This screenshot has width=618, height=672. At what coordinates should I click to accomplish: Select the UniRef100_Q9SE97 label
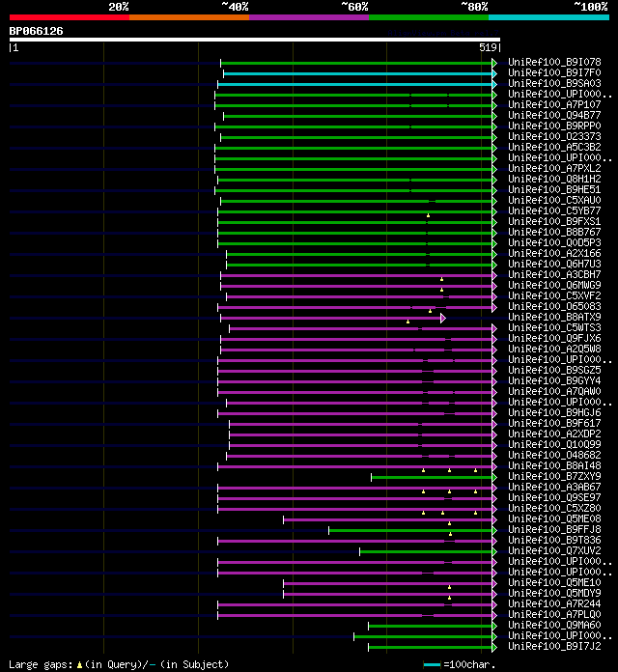click(554, 497)
